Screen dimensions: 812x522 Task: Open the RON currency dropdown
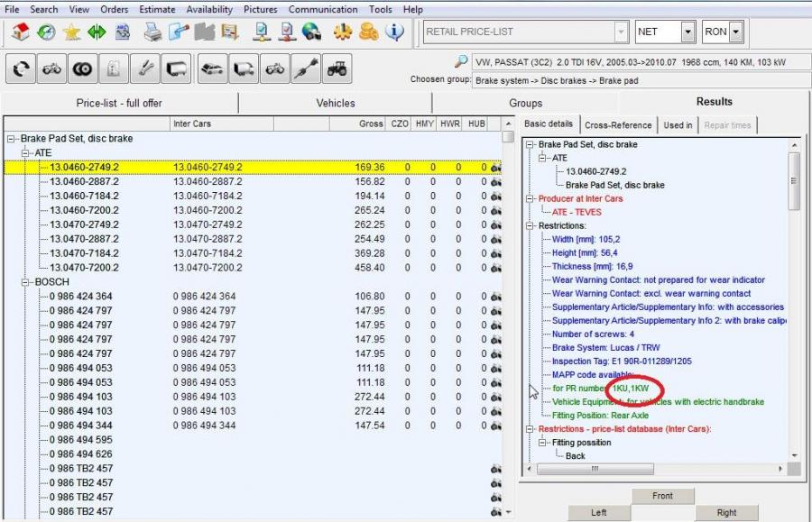coord(736,32)
